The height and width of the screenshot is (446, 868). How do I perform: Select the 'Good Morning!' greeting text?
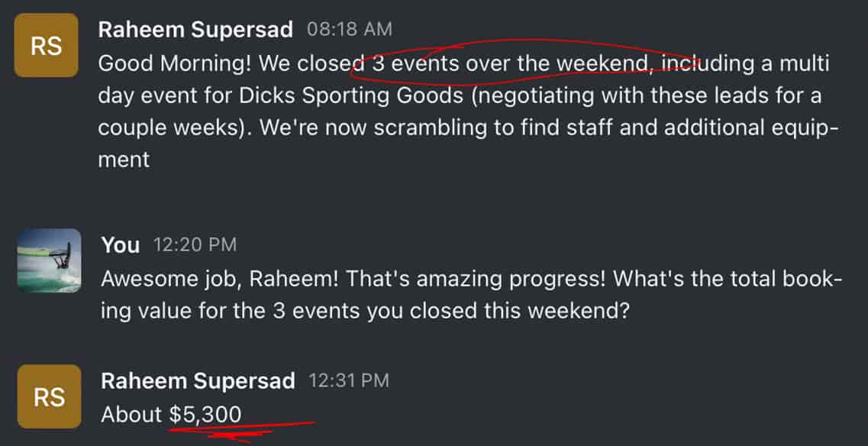coord(175,65)
